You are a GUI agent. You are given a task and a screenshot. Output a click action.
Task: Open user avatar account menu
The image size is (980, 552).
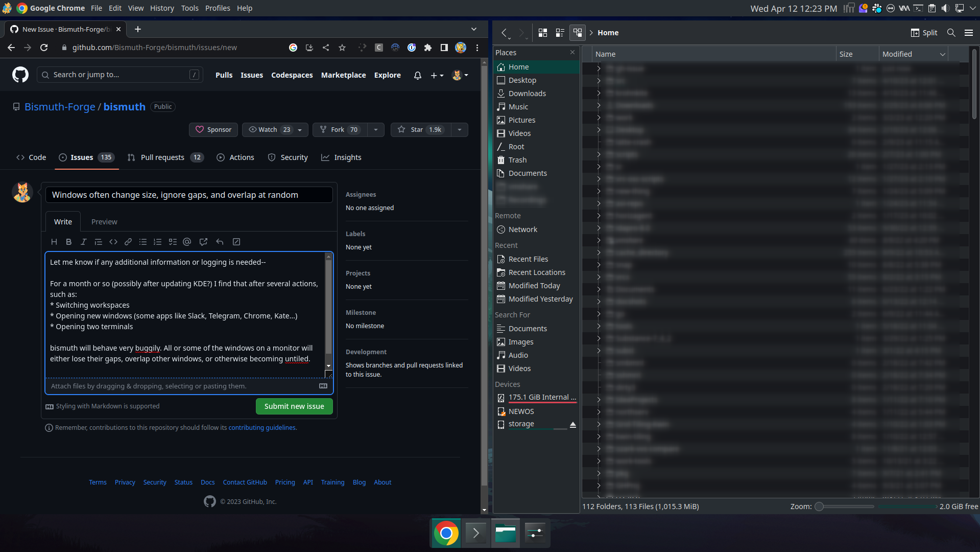tap(460, 75)
